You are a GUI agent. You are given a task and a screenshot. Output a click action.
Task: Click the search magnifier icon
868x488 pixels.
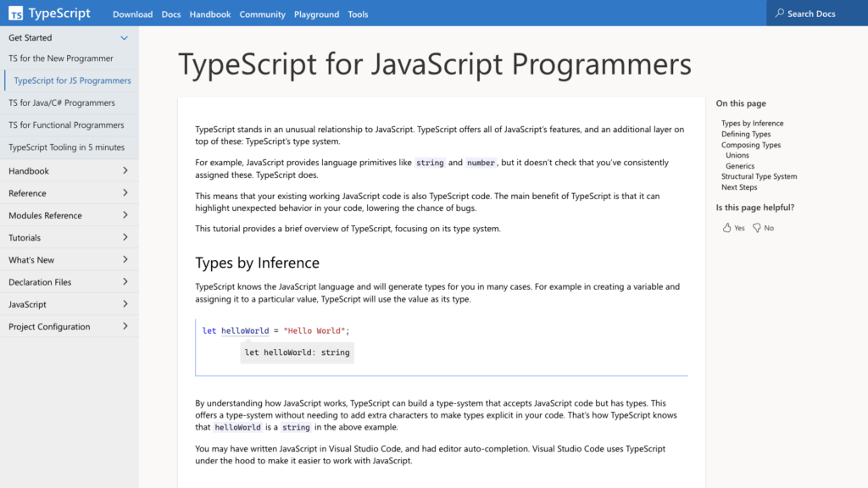coord(780,14)
